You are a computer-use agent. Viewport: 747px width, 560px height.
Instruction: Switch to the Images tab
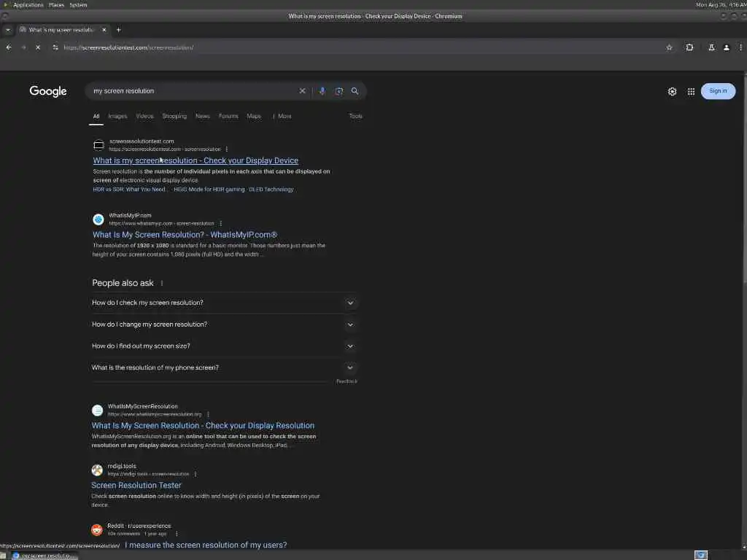(117, 116)
